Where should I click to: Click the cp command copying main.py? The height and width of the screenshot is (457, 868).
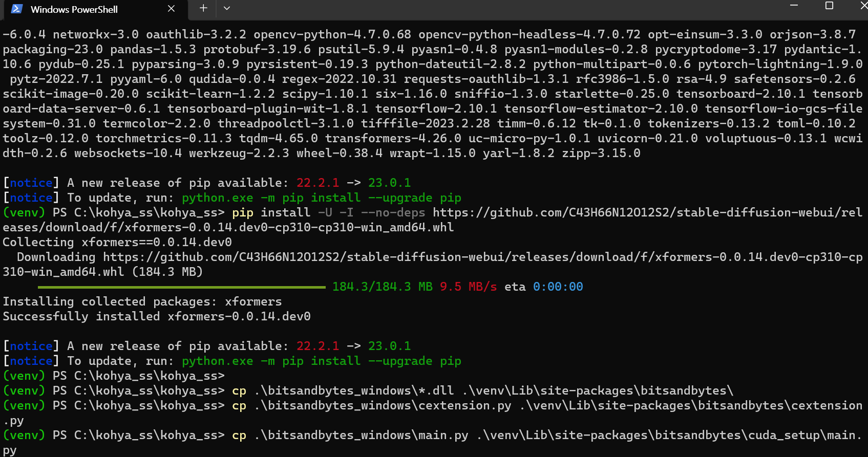(x=433, y=442)
